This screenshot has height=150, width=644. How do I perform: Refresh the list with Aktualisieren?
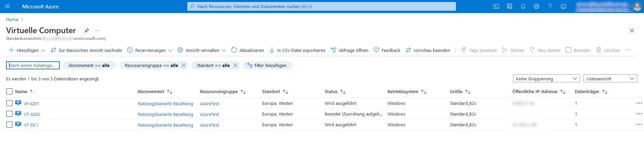[248, 50]
